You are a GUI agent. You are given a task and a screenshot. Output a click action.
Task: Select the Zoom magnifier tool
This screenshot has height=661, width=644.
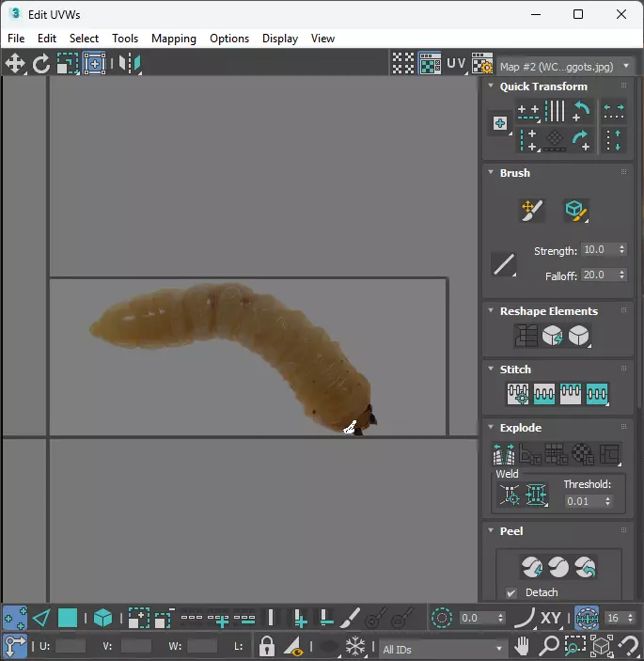[549, 646]
